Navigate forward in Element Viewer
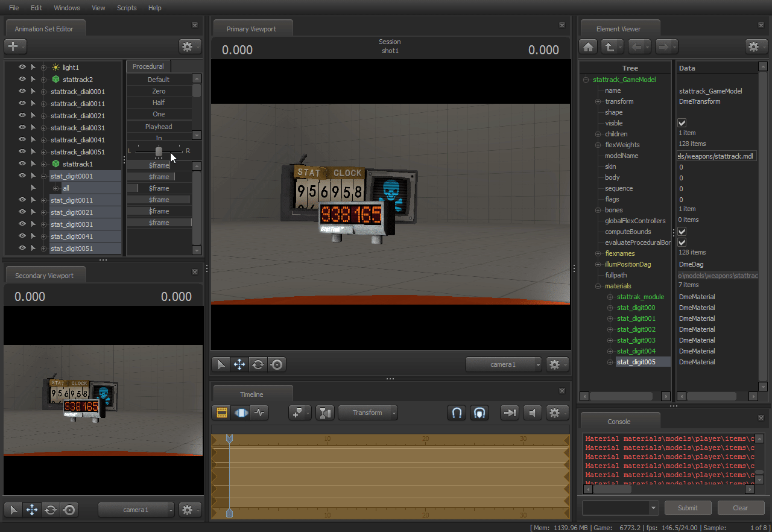 666,46
